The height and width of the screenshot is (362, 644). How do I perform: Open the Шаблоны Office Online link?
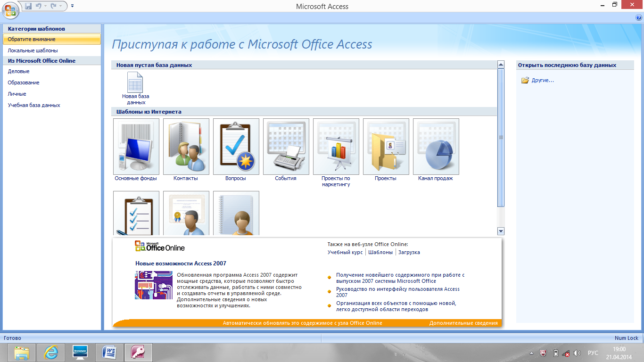380,252
